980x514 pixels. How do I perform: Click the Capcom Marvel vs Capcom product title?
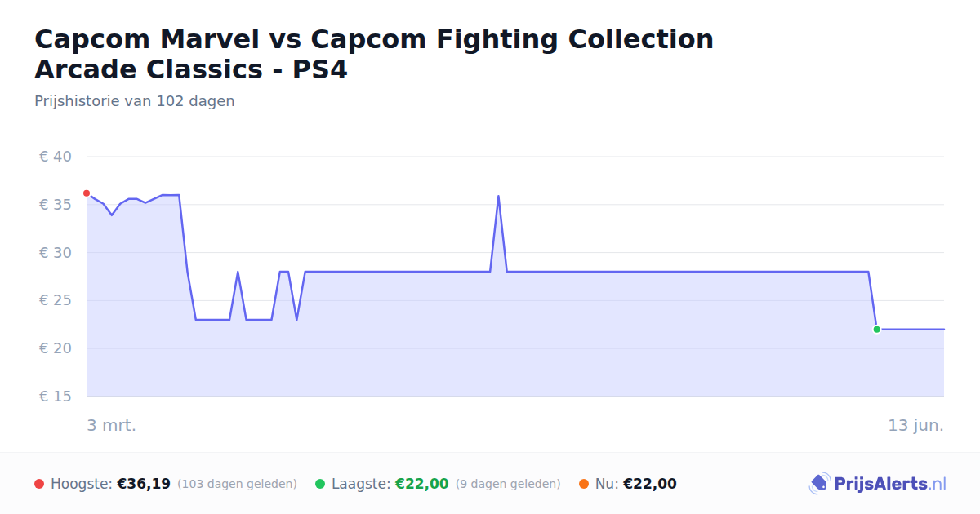click(x=374, y=54)
